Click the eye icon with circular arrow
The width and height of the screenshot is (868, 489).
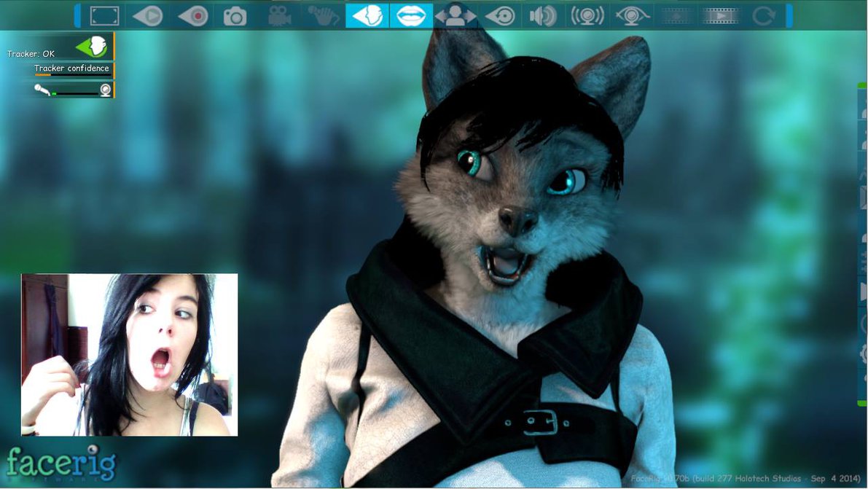(499, 15)
